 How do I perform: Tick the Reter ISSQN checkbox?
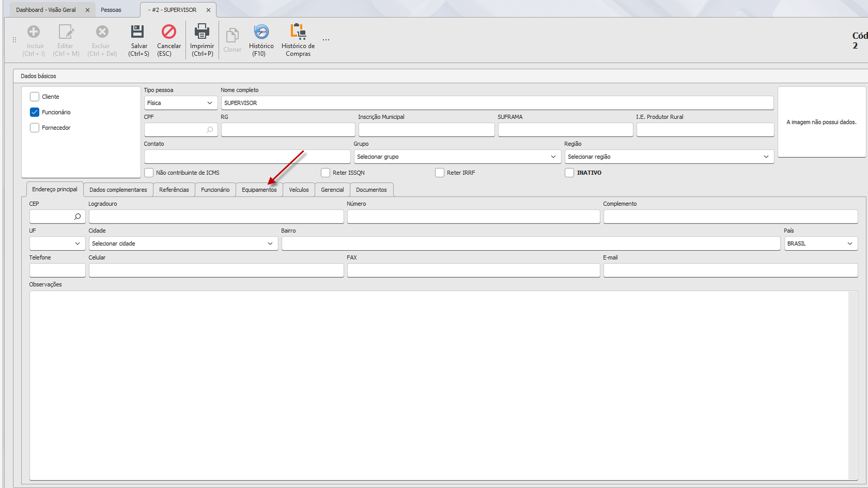point(325,173)
